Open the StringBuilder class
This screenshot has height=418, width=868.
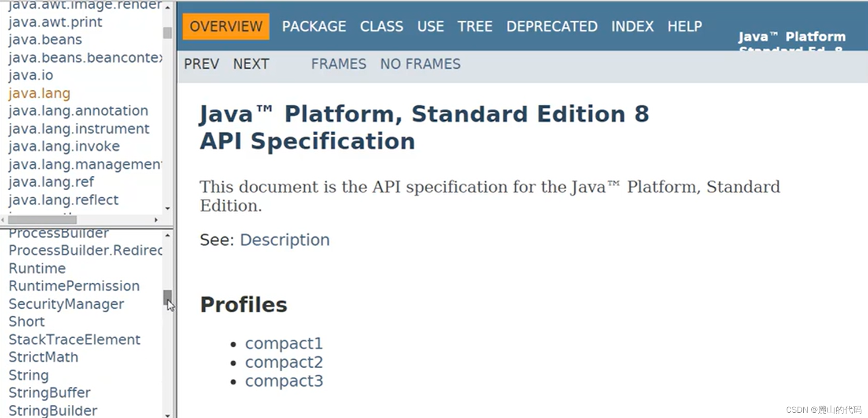coord(53,411)
